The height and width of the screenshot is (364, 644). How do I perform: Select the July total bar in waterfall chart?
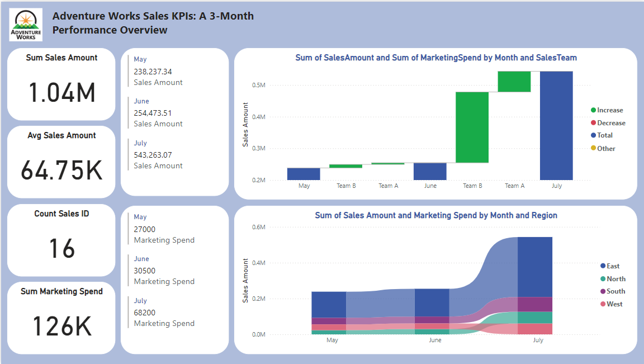[x=556, y=126]
